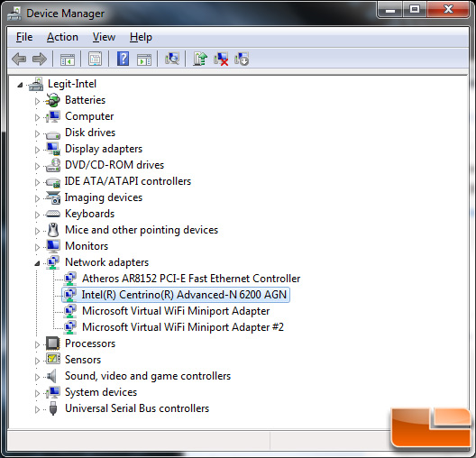
Task: Select the Network adapters label
Action: tap(107, 262)
